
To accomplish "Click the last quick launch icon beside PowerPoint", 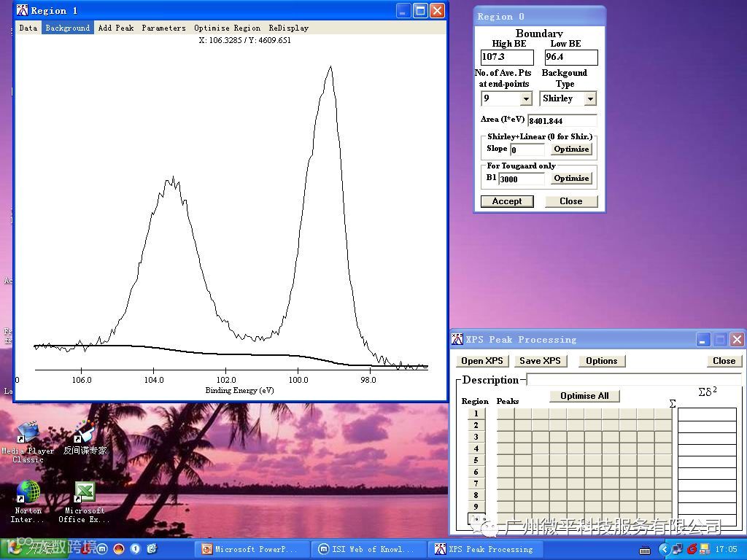I will pos(152,549).
